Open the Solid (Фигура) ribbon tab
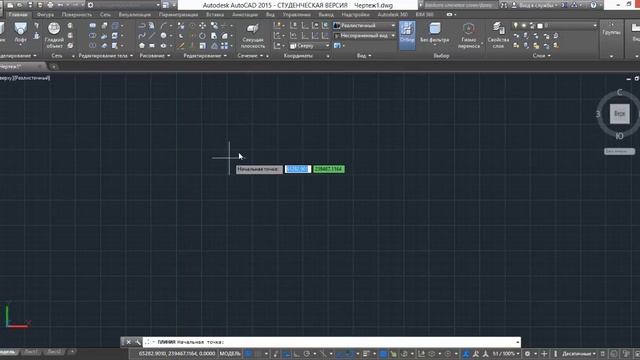 point(45,14)
